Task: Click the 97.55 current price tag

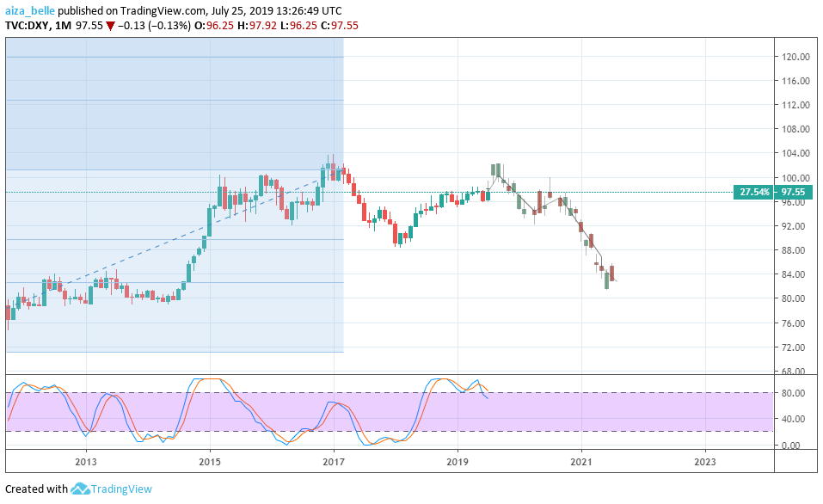Action: point(794,192)
